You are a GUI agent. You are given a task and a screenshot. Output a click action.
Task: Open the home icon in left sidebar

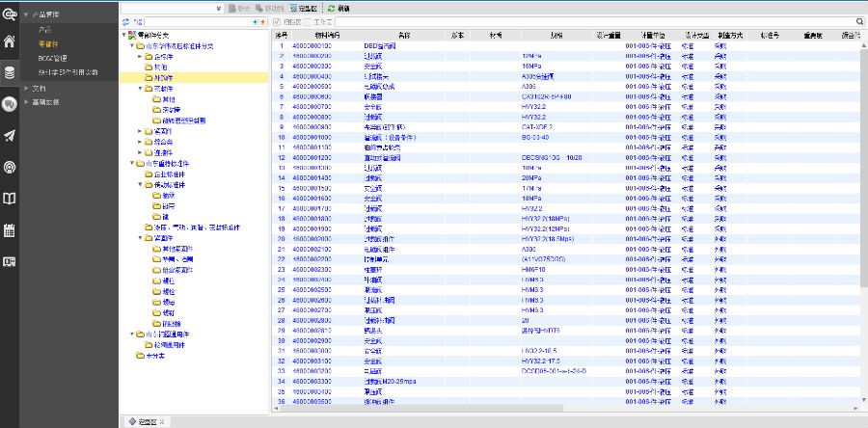click(10, 41)
